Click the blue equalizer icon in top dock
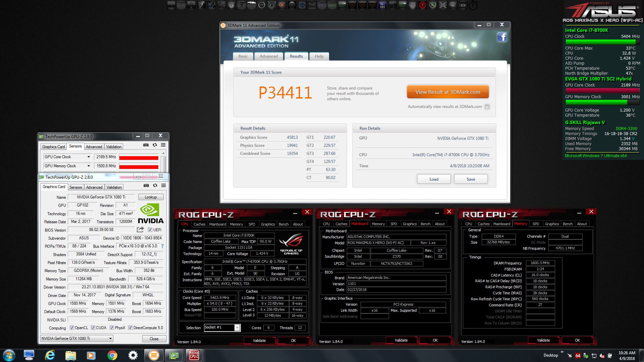The image size is (644, 362). [382, 5]
